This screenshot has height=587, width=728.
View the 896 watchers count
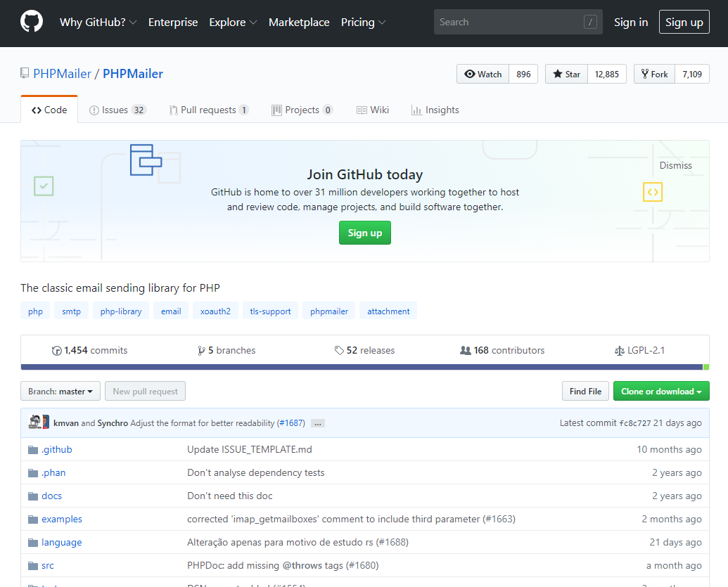tap(523, 74)
